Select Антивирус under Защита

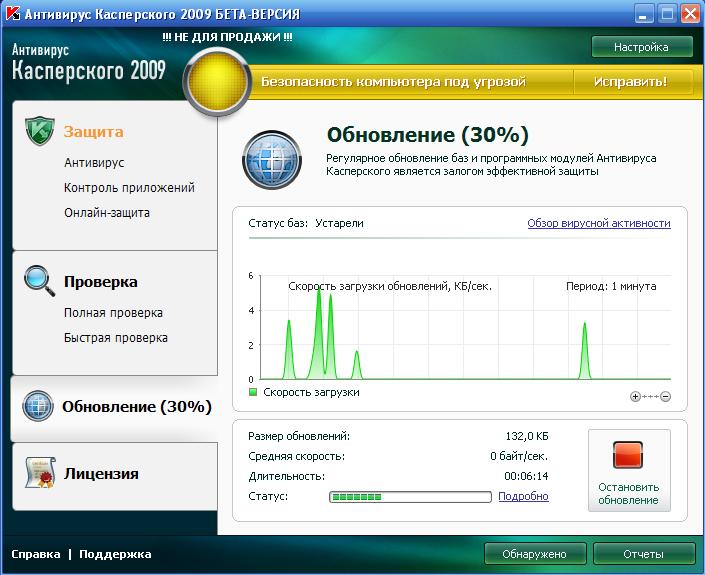coord(94,162)
